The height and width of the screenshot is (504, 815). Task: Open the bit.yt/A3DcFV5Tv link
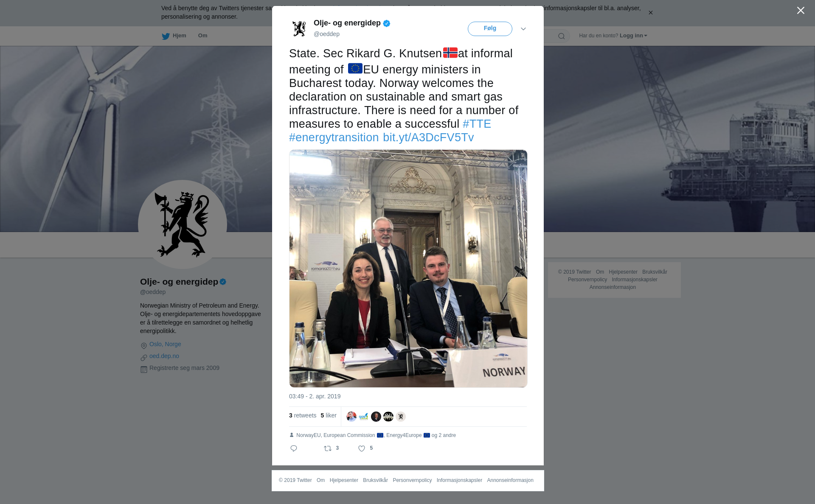[428, 137]
